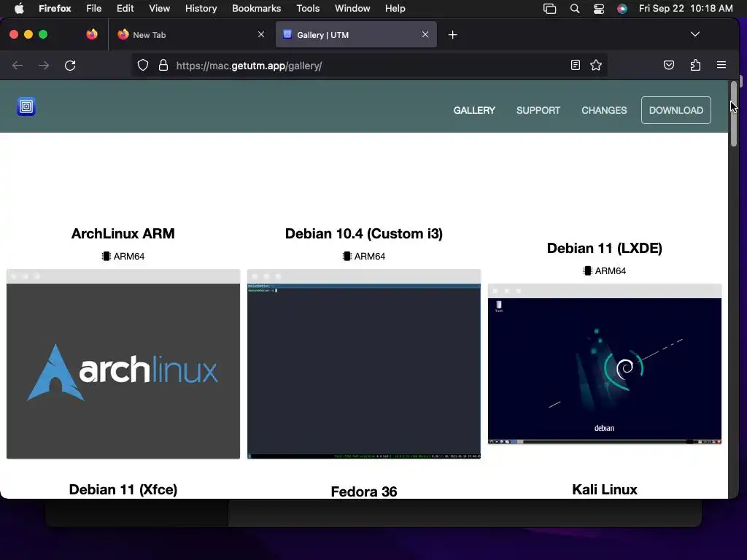Open the Firefox application menu
This screenshot has width=747, height=560.
pos(55,9)
